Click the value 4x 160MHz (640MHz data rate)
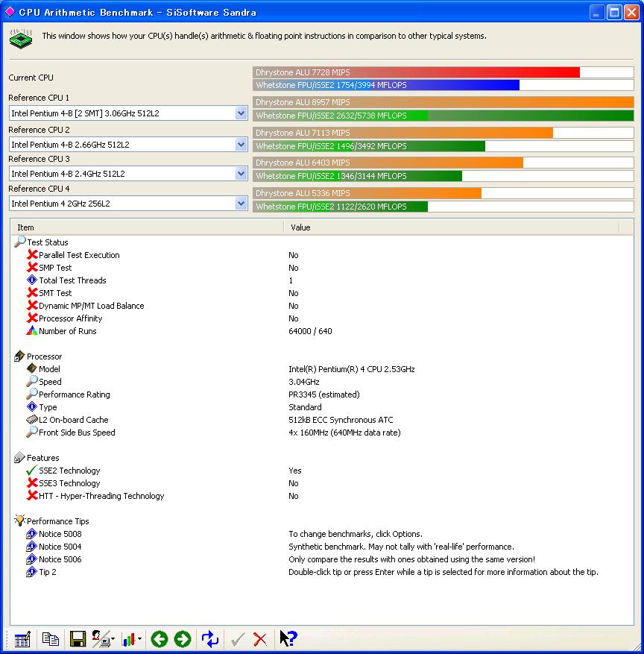The height and width of the screenshot is (654, 644). [x=344, y=432]
